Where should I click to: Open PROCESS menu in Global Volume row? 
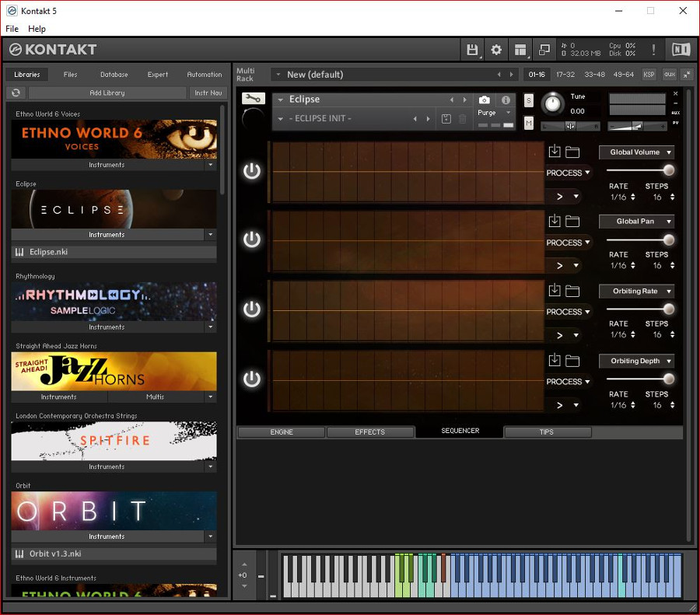[568, 173]
